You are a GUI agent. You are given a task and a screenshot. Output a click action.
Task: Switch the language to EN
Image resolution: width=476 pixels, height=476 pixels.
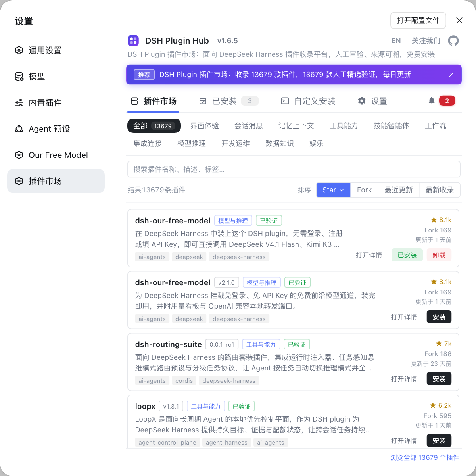(396, 41)
